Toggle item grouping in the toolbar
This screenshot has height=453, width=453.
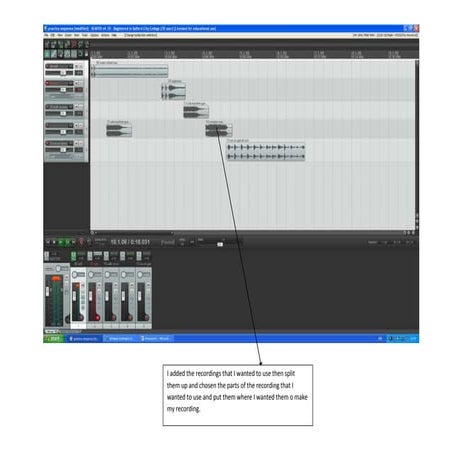point(53,54)
